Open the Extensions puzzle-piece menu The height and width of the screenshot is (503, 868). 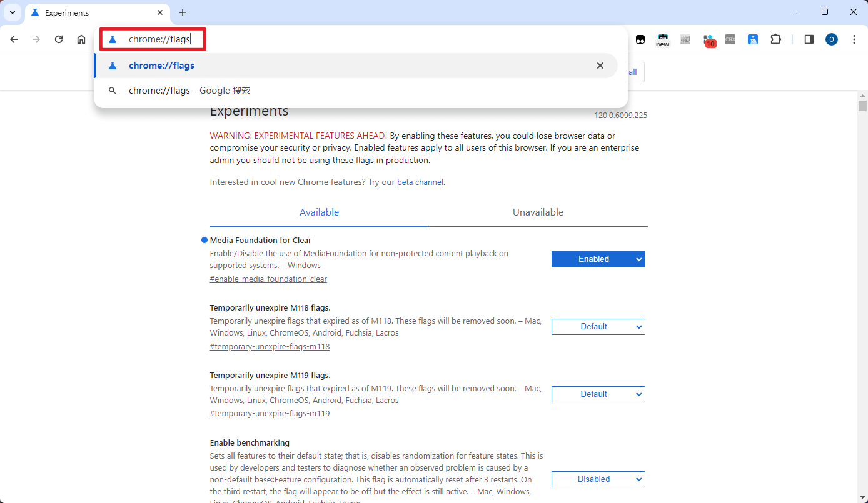coord(775,39)
